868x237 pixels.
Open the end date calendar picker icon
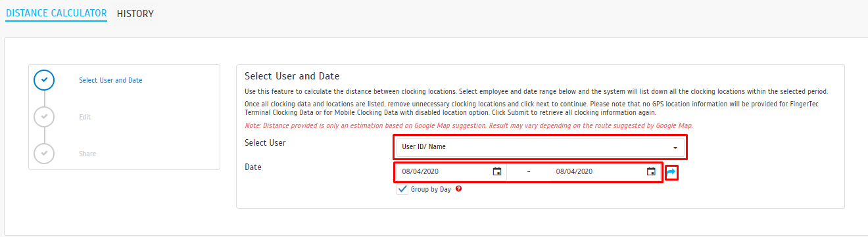click(651, 171)
